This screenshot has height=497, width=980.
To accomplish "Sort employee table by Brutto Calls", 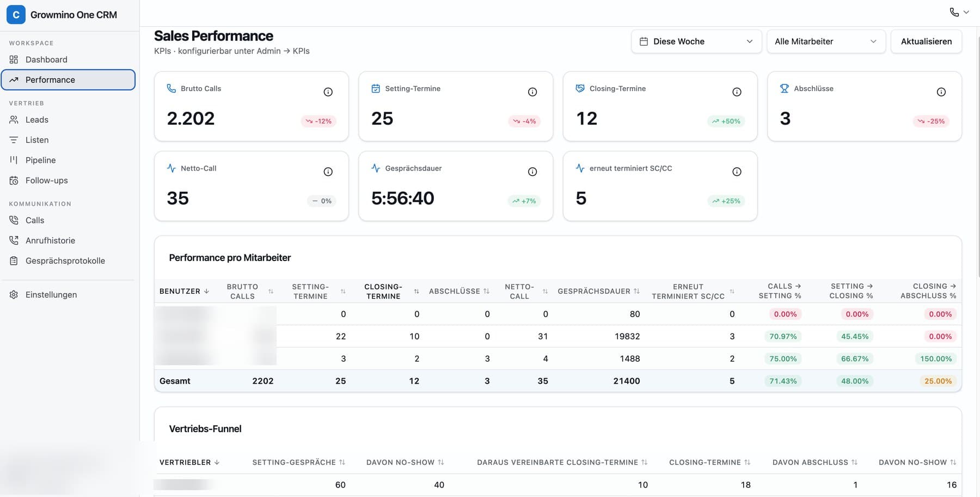I will pos(250,292).
